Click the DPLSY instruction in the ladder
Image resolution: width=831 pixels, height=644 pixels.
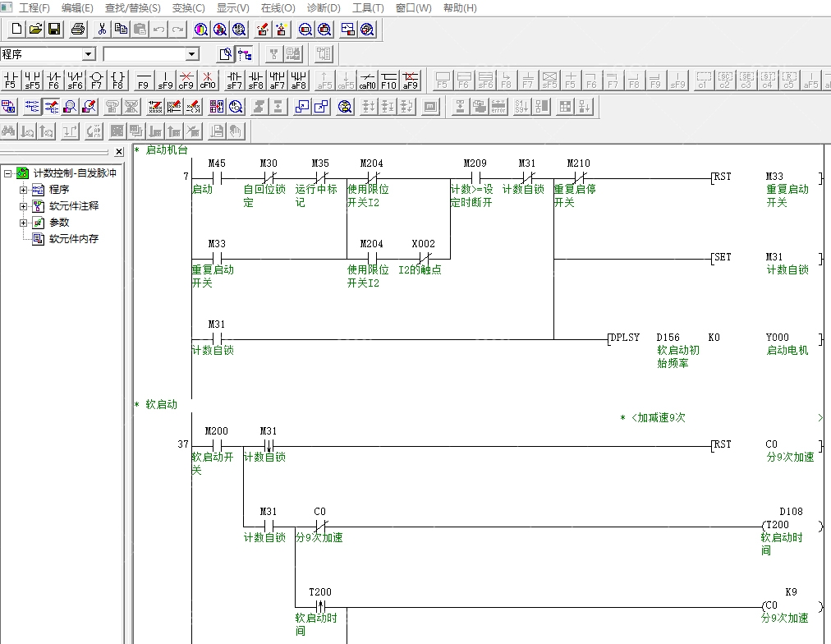[625, 338]
